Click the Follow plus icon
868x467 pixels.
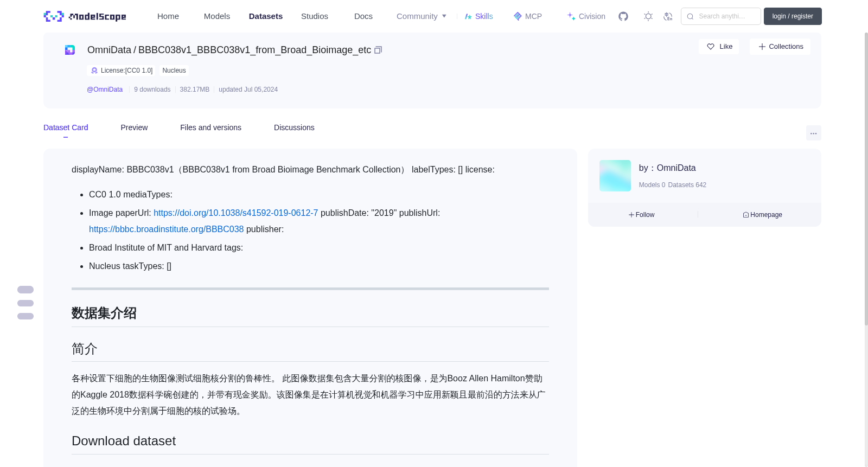coord(631,215)
